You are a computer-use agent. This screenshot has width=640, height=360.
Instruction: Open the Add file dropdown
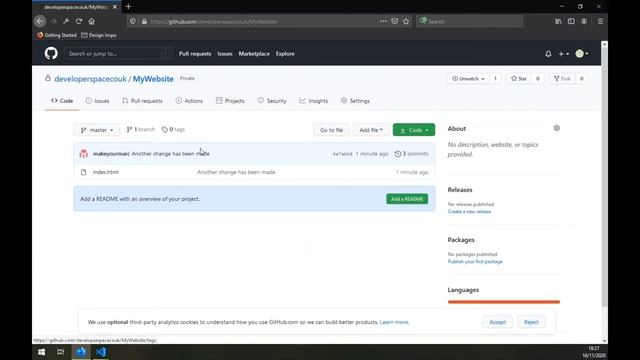point(371,130)
